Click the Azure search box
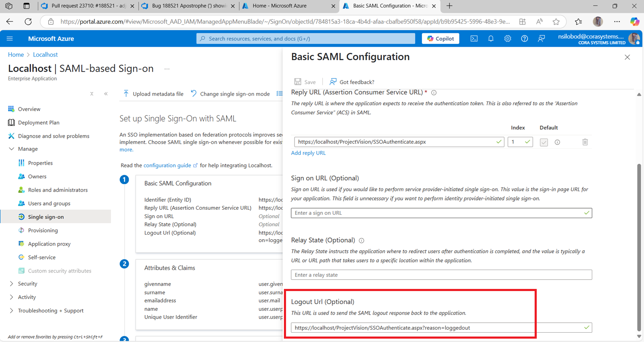 pos(306,38)
